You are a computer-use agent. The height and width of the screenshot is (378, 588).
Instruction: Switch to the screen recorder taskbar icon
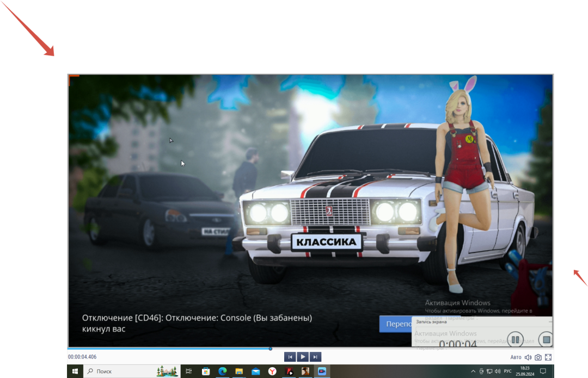[x=322, y=371]
